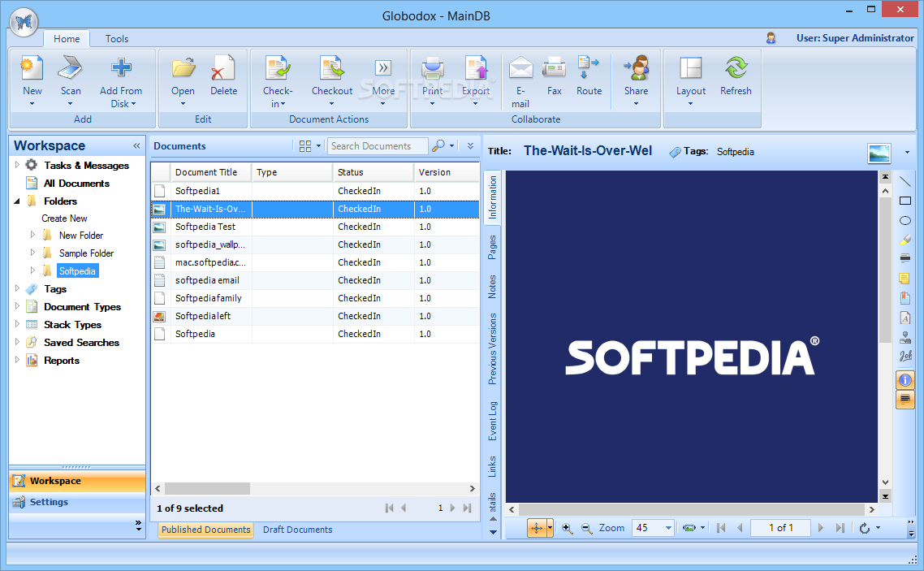Viewport: 924px width, 571px height.
Task: Click the zoom out magnifier
Action: point(586,528)
